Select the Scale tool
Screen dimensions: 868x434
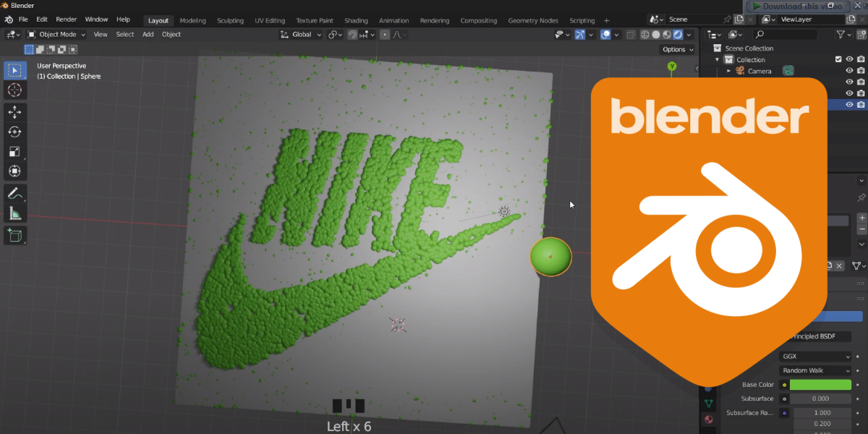[x=14, y=151]
